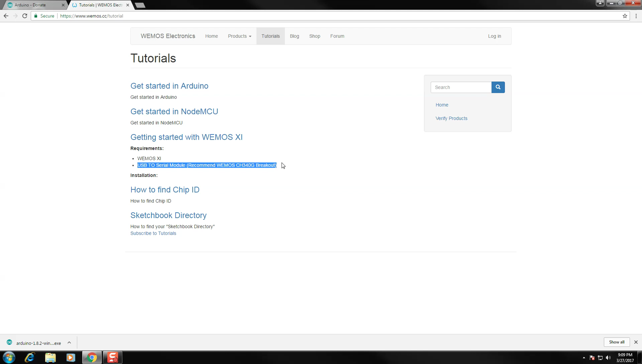The image size is (642, 364).
Task: Launch Internet Explorer from taskbar
Action: click(30, 357)
